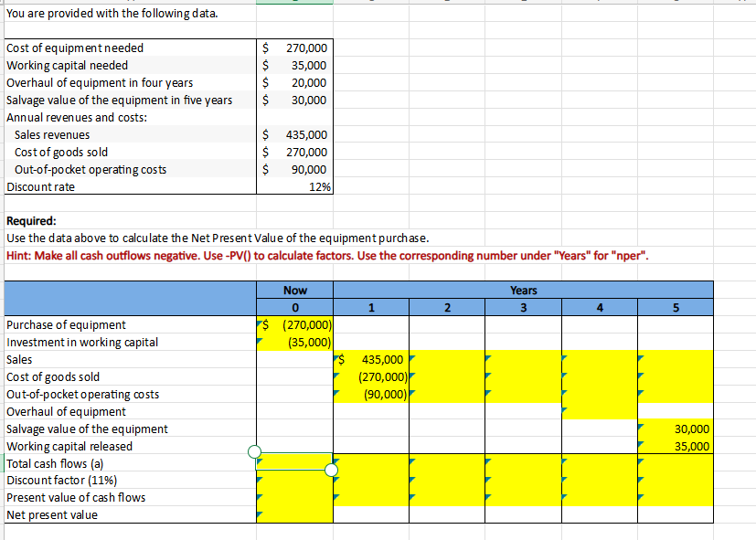Click the Discount factor cell for year 0
The height and width of the screenshot is (540, 756).
click(294, 481)
